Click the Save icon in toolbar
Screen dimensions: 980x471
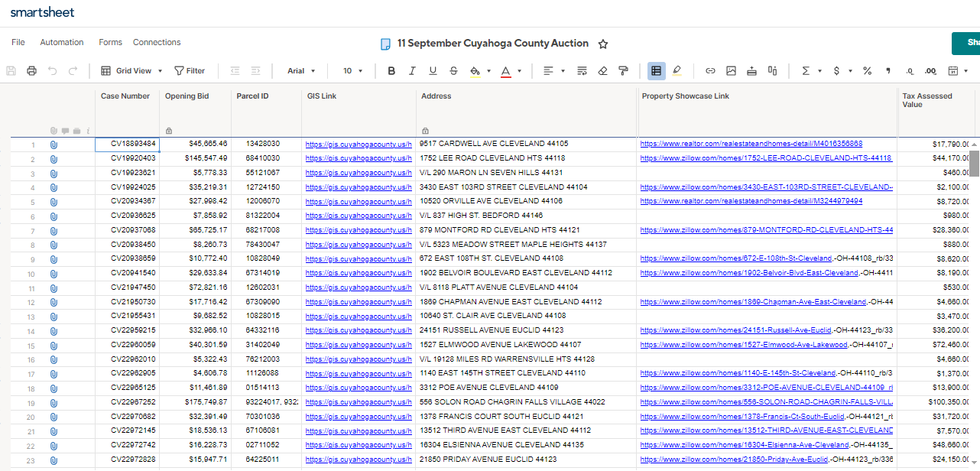(11, 71)
